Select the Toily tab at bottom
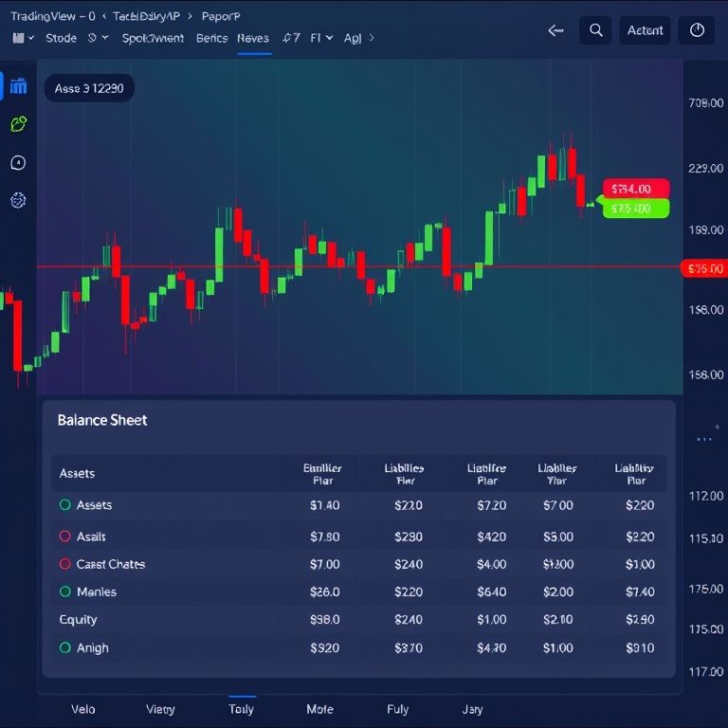This screenshot has width=728, height=728. [241, 708]
